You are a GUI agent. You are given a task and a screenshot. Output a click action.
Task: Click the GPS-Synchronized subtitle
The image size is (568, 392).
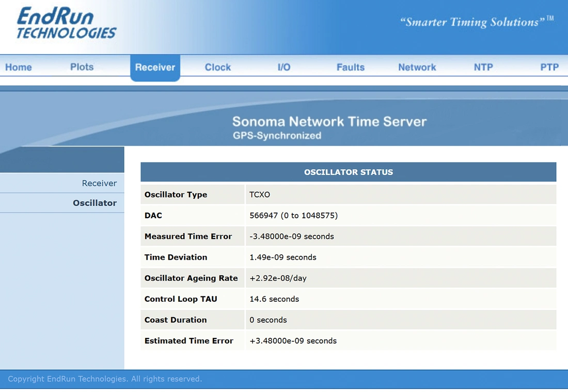click(277, 136)
